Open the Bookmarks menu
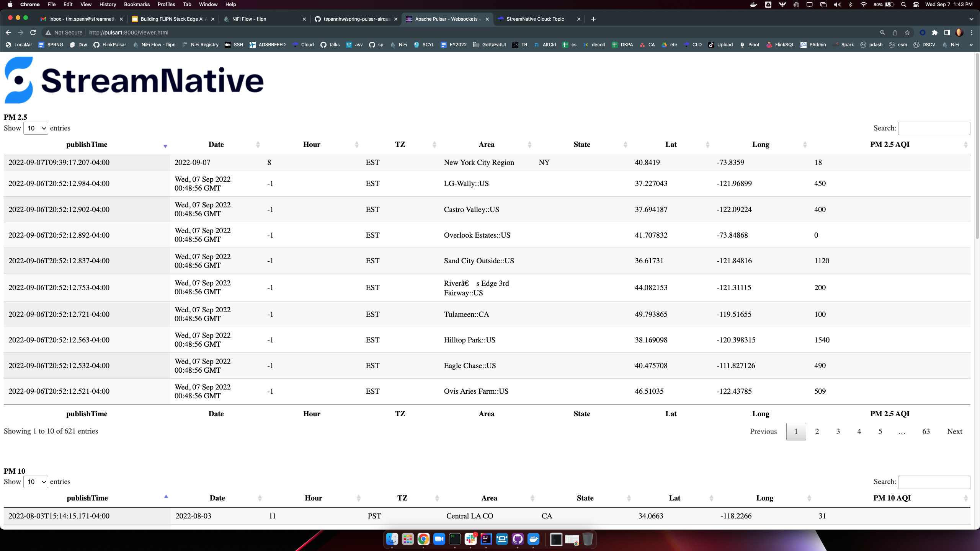The width and height of the screenshot is (980, 551). tap(137, 5)
